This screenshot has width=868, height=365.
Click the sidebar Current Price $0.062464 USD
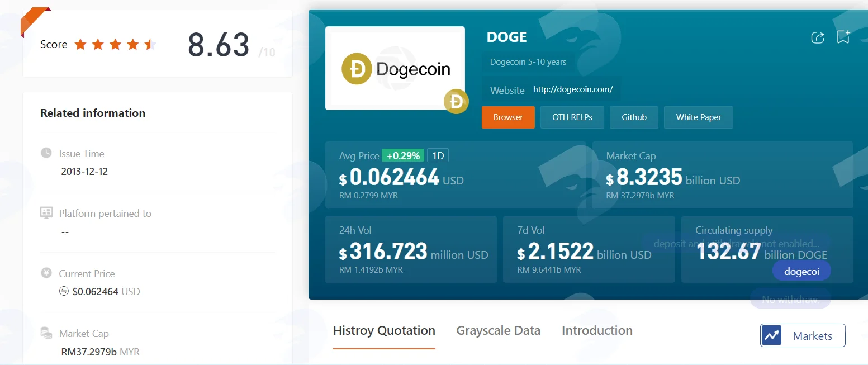(x=106, y=291)
